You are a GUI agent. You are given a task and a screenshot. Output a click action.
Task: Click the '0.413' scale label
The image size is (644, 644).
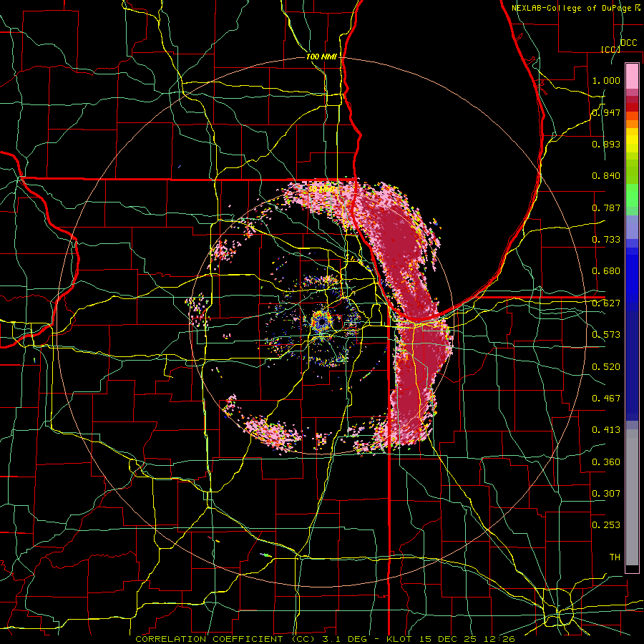(606, 430)
